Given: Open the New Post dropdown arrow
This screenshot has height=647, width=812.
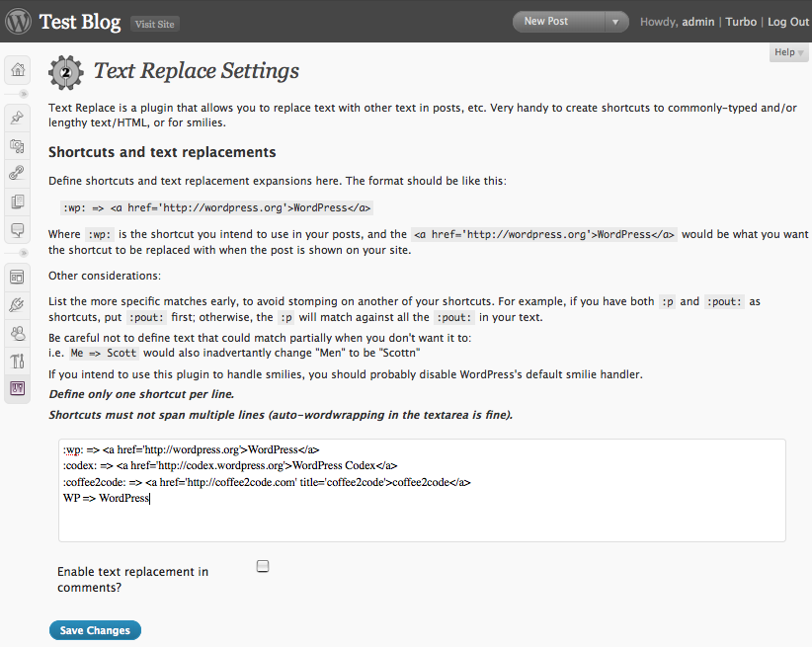Looking at the screenshot, I should click(x=615, y=22).
